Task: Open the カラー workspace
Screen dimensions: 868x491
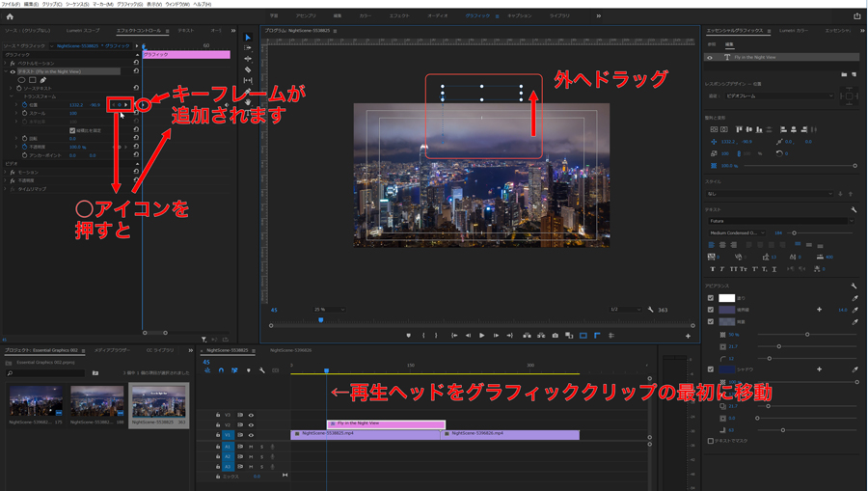Action: coord(365,16)
